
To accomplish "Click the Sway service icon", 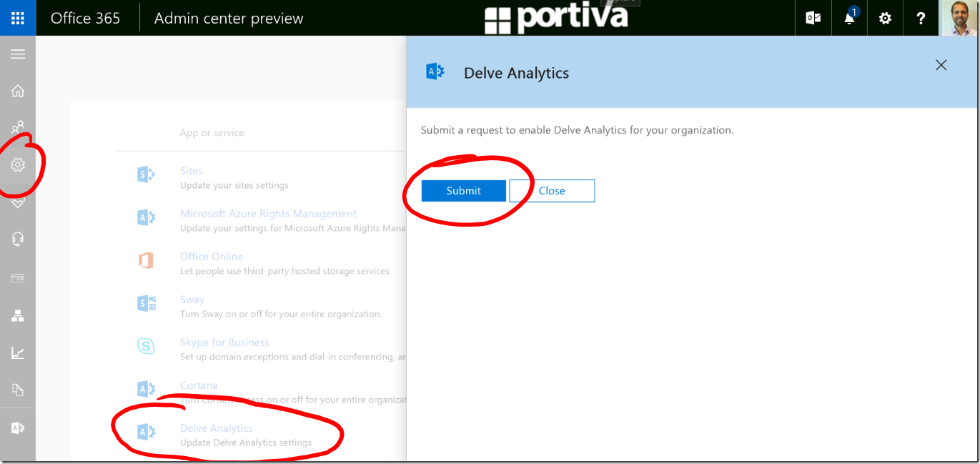I will [x=146, y=303].
